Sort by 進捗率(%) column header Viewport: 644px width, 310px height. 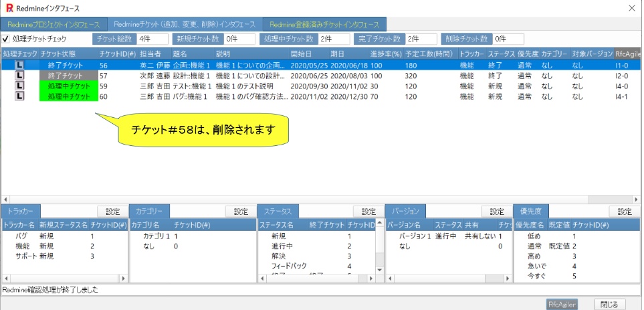point(386,54)
